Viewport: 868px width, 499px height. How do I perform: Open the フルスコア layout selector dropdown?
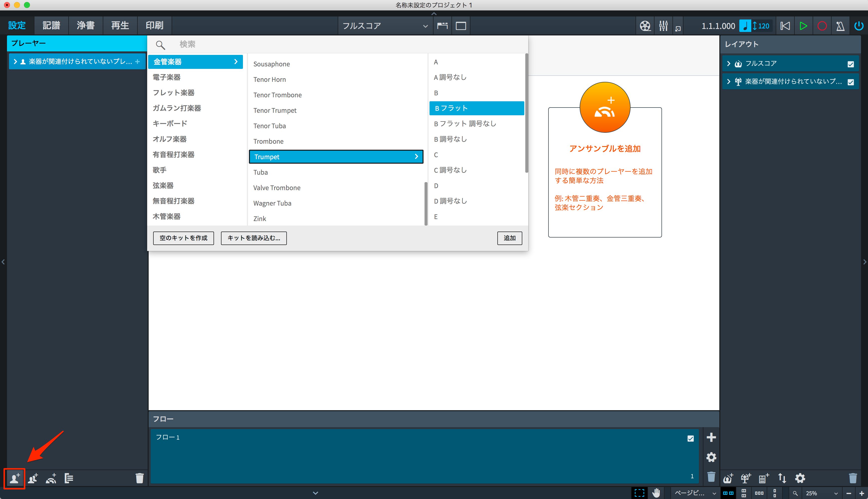(385, 26)
